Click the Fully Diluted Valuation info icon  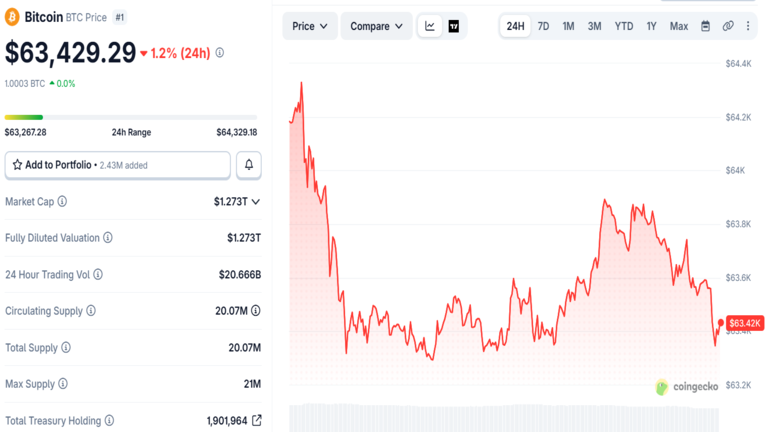click(108, 238)
